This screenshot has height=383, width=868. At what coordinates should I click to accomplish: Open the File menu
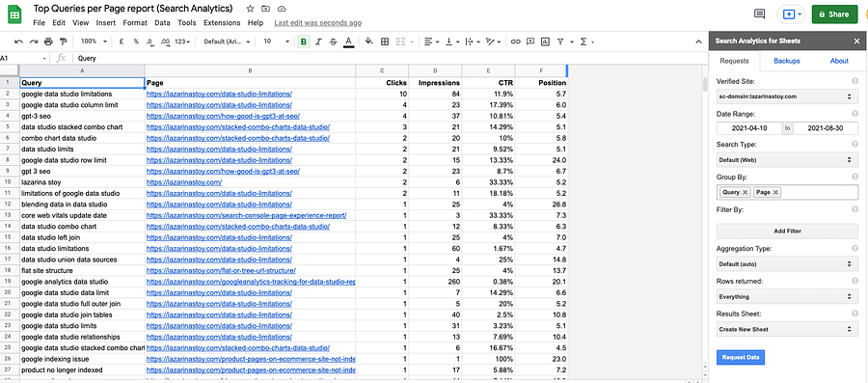pyautogui.click(x=39, y=23)
